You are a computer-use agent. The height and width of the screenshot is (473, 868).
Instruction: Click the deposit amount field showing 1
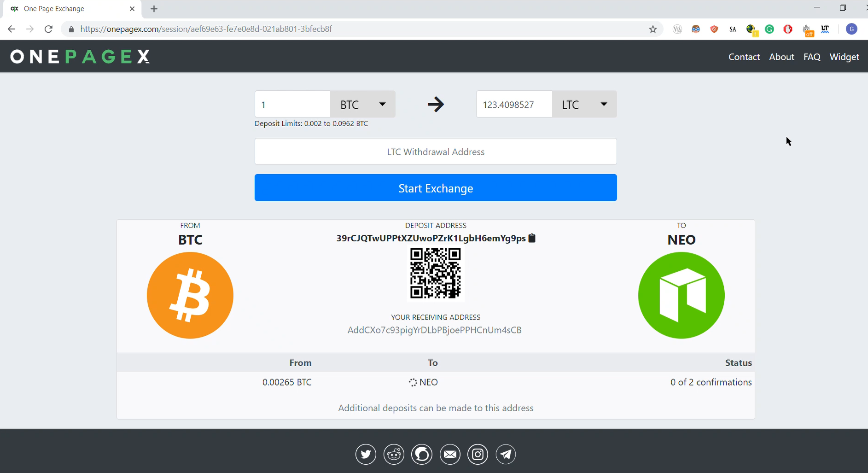pyautogui.click(x=292, y=104)
